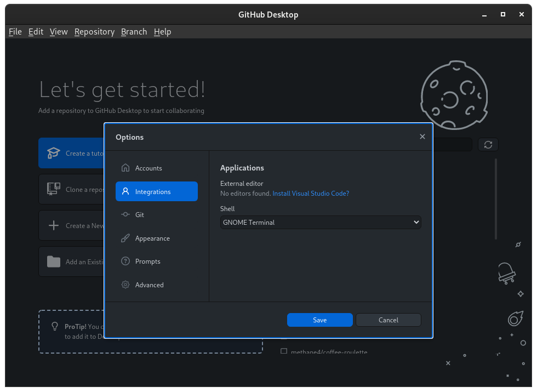Open the Accounts settings section
The height and width of the screenshot is (392, 537).
pos(157,168)
